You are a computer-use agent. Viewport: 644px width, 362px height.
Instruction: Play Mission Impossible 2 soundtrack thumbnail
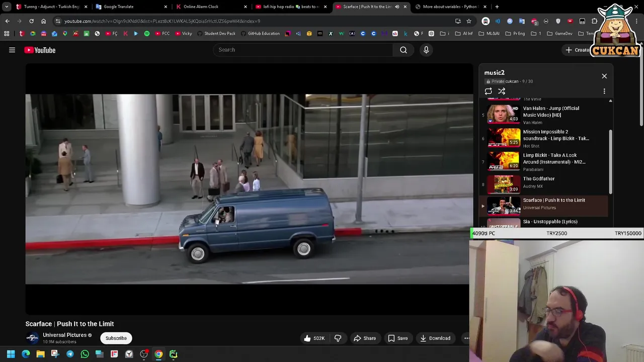point(504,138)
